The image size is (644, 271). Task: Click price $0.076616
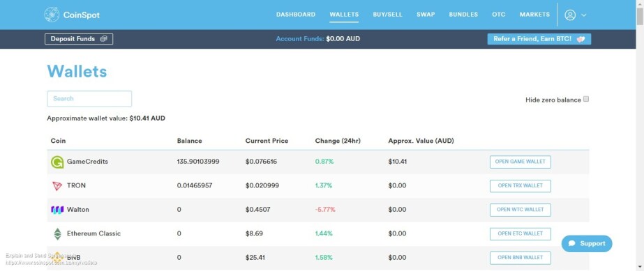point(261,162)
